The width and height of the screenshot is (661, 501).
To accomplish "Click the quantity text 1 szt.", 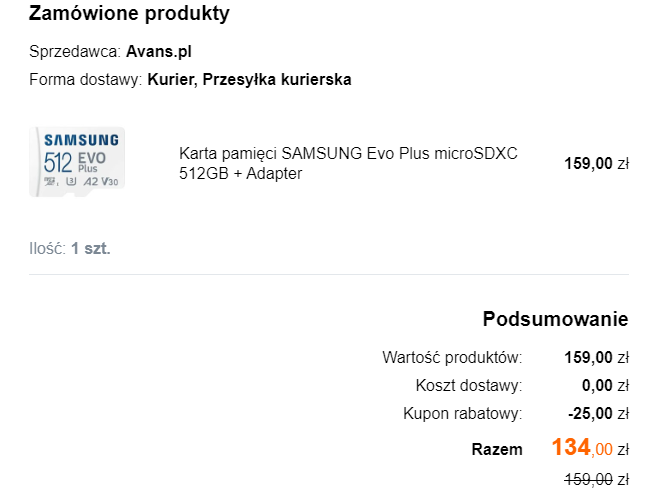I will (91, 248).
